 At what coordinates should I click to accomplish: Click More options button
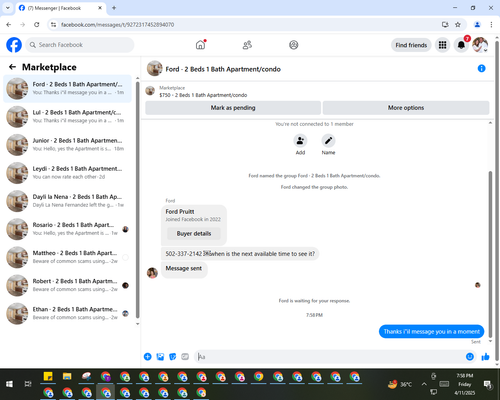pyautogui.click(x=406, y=108)
